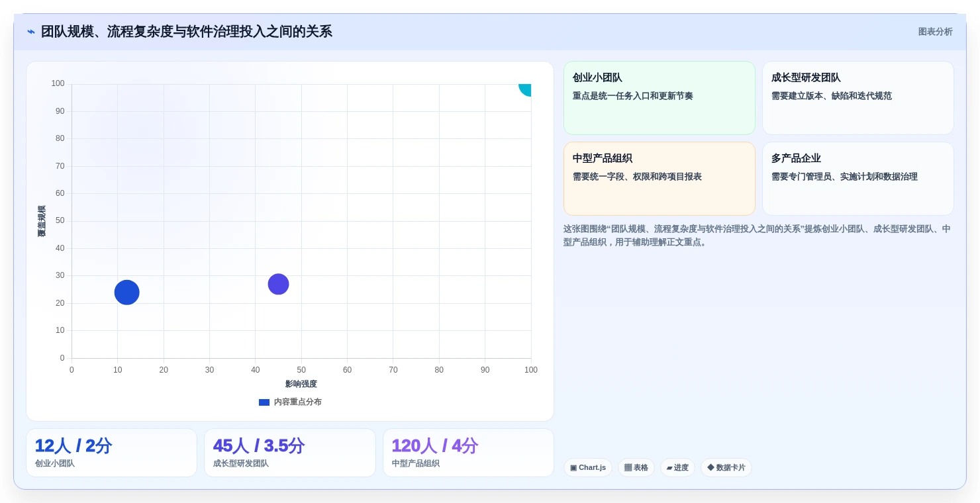
Task: Click the 内容重点分布 legend text
Action: [x=298, y=402]
